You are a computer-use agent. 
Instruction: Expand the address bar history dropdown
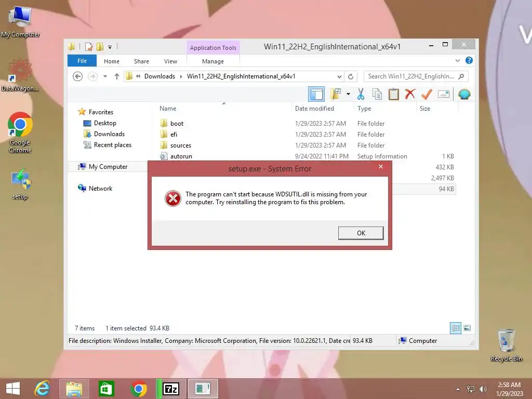click(x=339, y=77)
